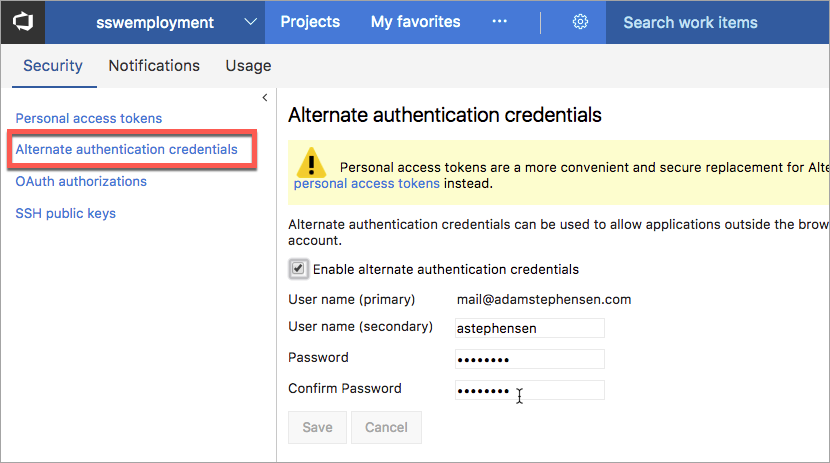830x463 pixels.
Task: Open the more options ellipsis menu
Action: click(500, 22)
